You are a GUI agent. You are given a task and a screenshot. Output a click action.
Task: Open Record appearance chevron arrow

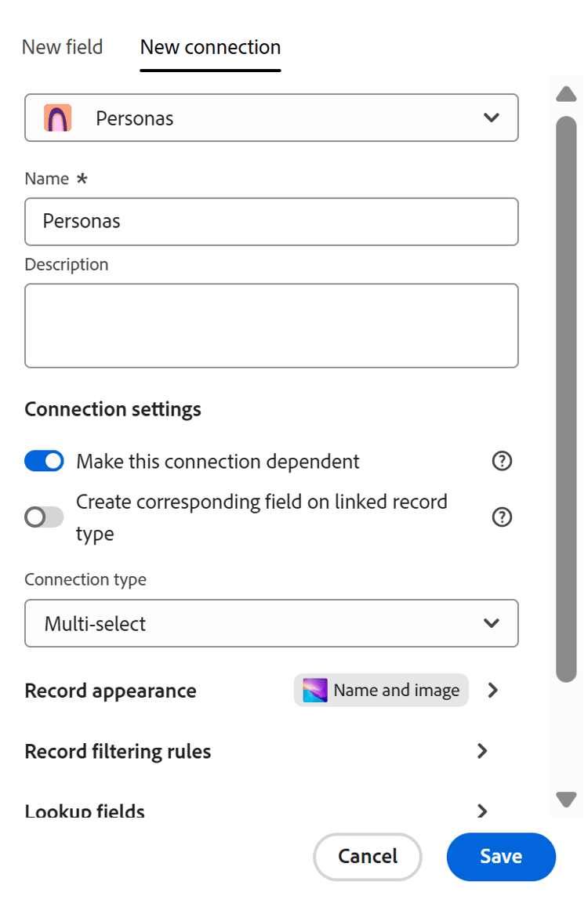point(493,690)
